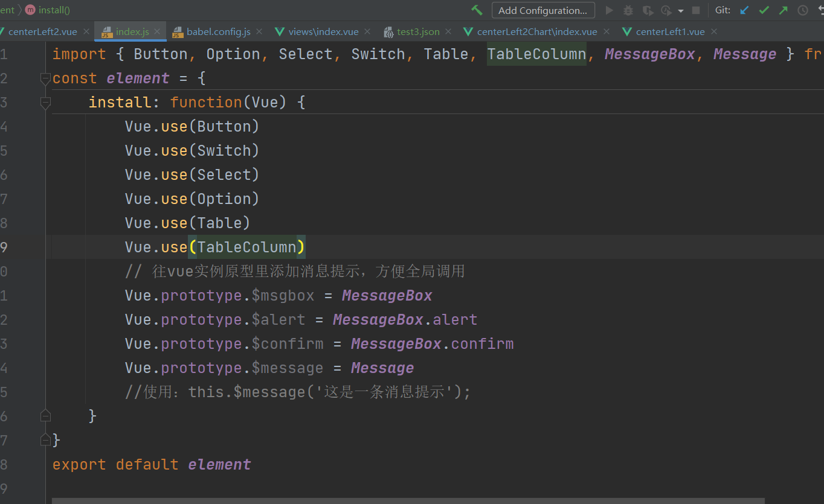Push commits using the green arrow

(784, 10)
